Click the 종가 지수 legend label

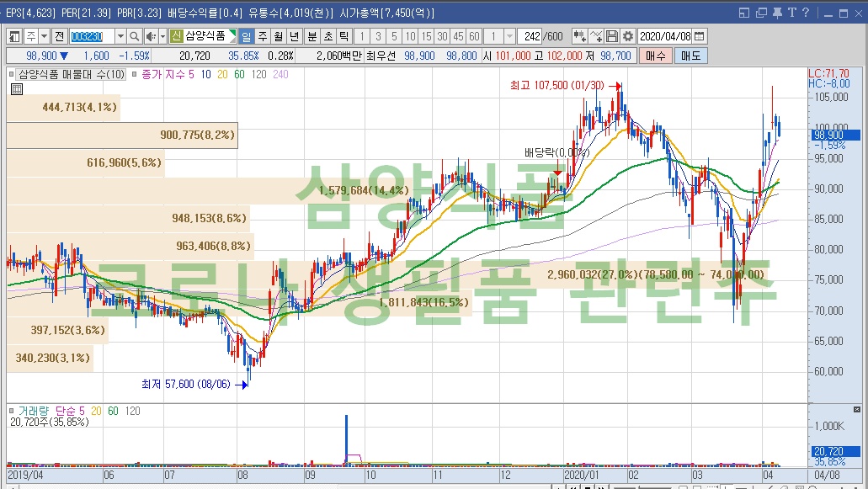click(x=164, y=74)
